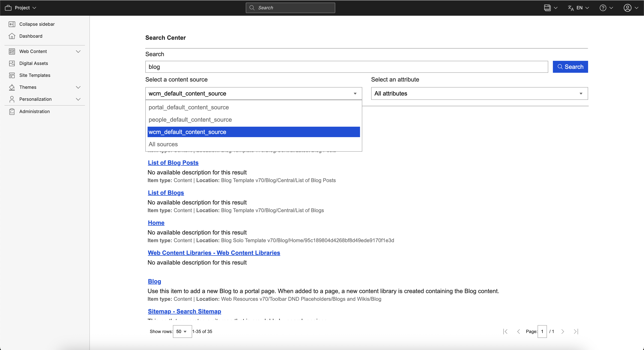This screenshot has width=644, height=350.
Task: Go to the next results page
Action: pyautogui.click(x=563, y=332)
